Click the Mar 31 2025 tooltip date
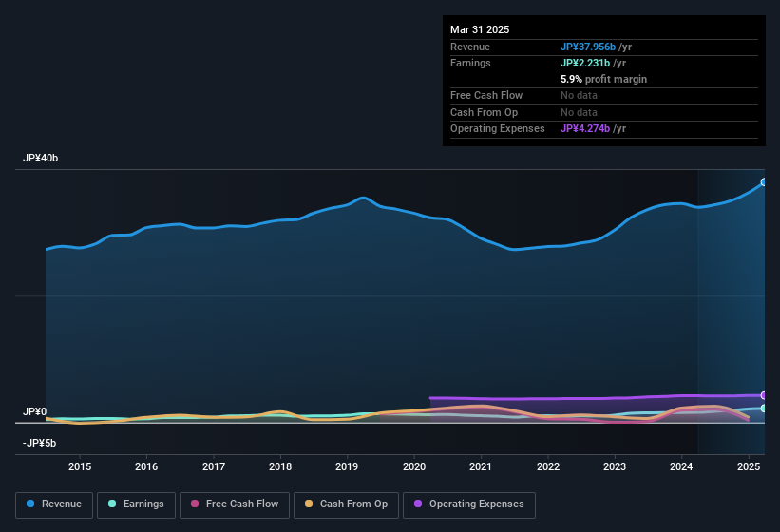This screenshot has width=780, height=532. [x=480, y=29]
